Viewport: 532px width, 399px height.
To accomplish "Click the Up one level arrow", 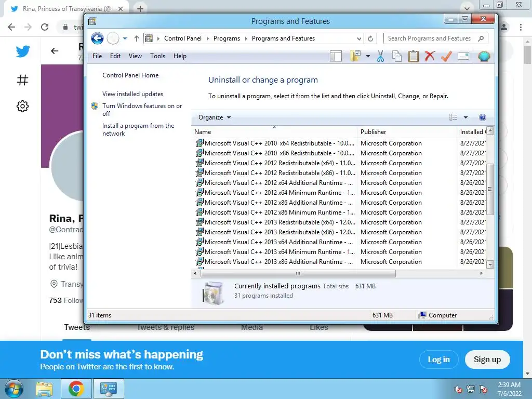I will pos(137,38).
